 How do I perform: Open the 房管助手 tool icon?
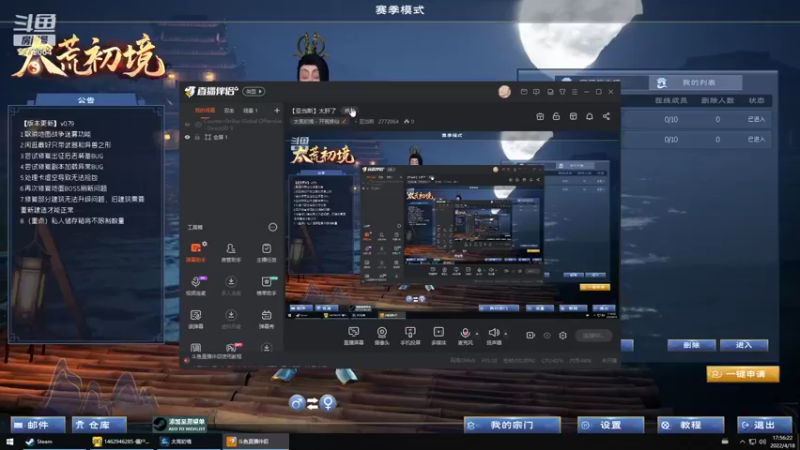click(231, 253)
